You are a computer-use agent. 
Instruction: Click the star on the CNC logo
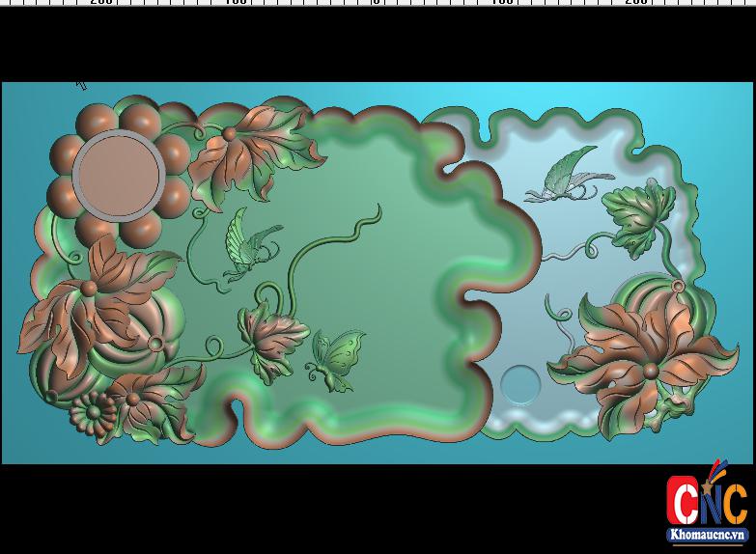click(716, 473)
